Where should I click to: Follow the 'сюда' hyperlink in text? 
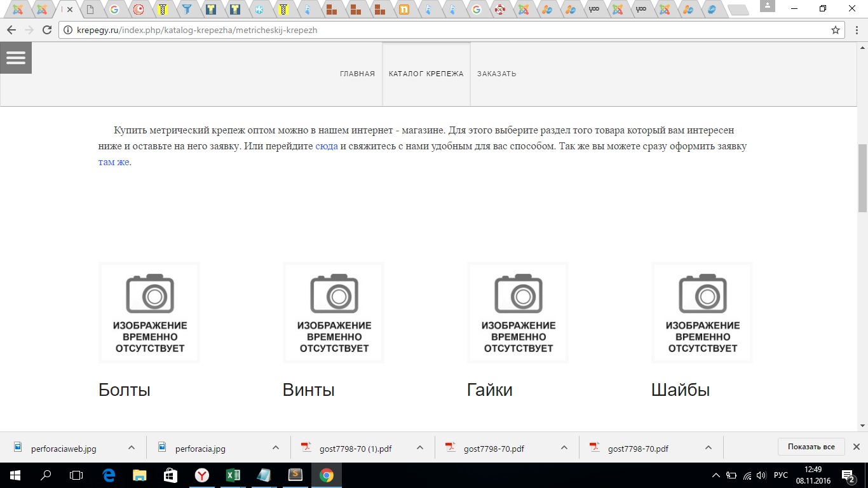pyautogui.click(x=327, y=146)
